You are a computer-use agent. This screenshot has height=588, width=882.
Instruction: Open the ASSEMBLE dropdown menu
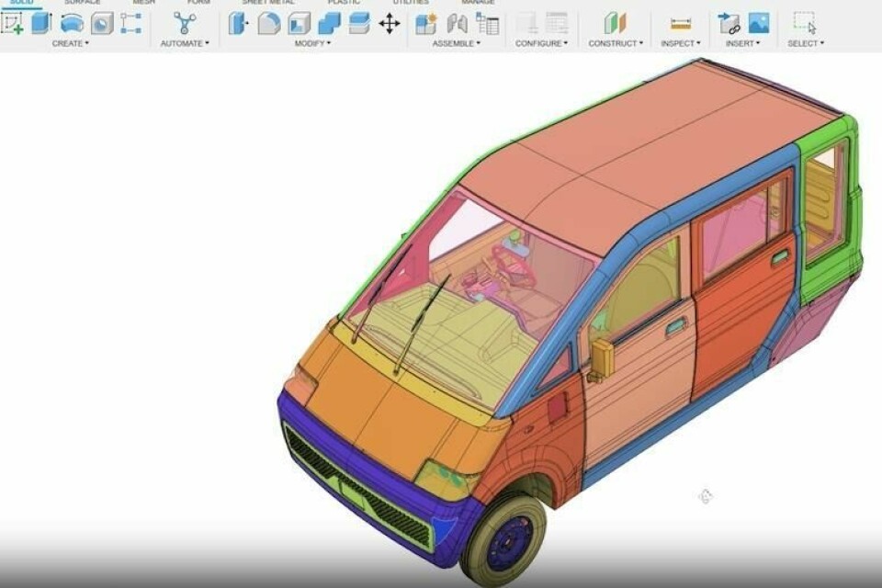[x=457, y=43]
